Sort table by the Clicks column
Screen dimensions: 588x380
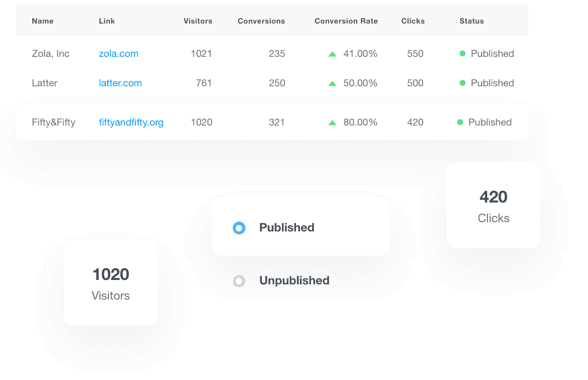413,21
